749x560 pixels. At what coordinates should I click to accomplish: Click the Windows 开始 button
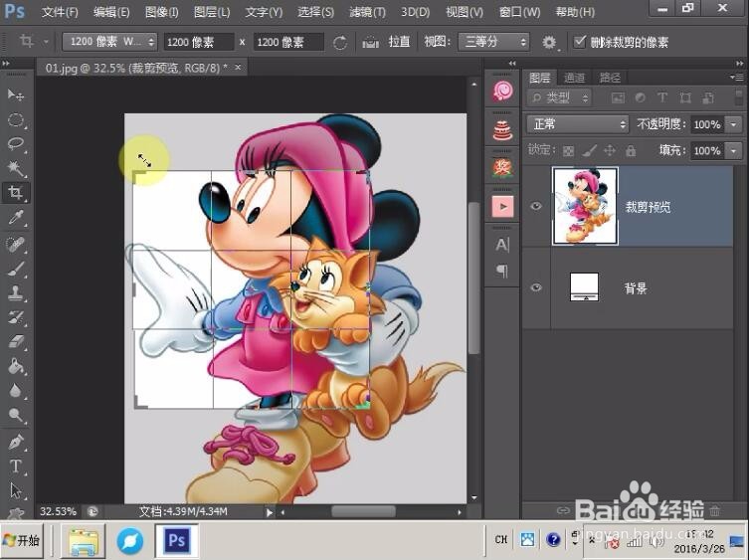coord(22,540)
